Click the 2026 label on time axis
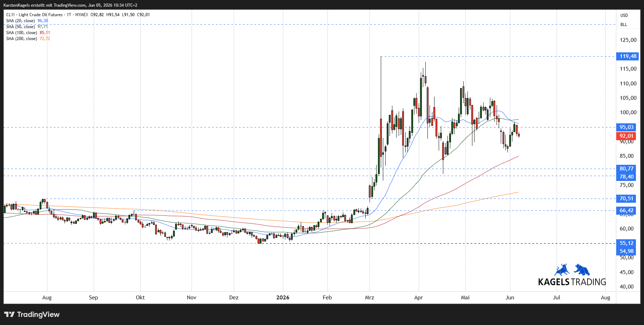This screenshot has width=644, height=325. 283,298
